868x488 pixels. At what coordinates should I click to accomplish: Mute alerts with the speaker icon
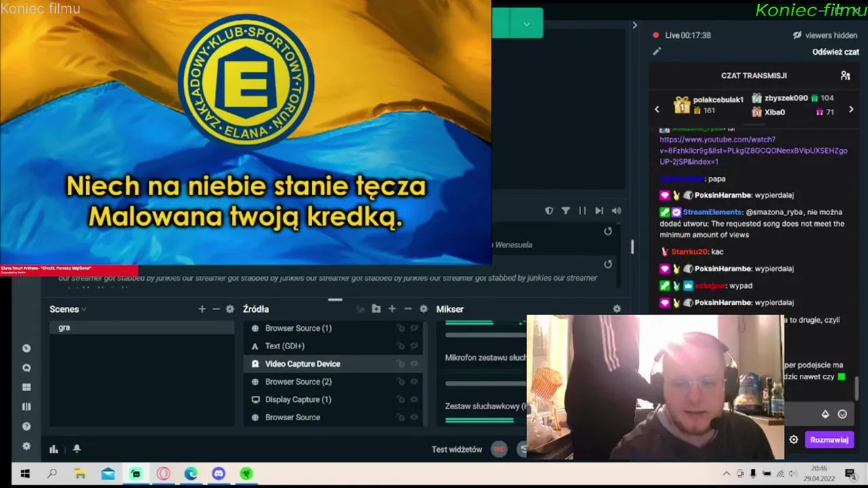coord(616,211)
